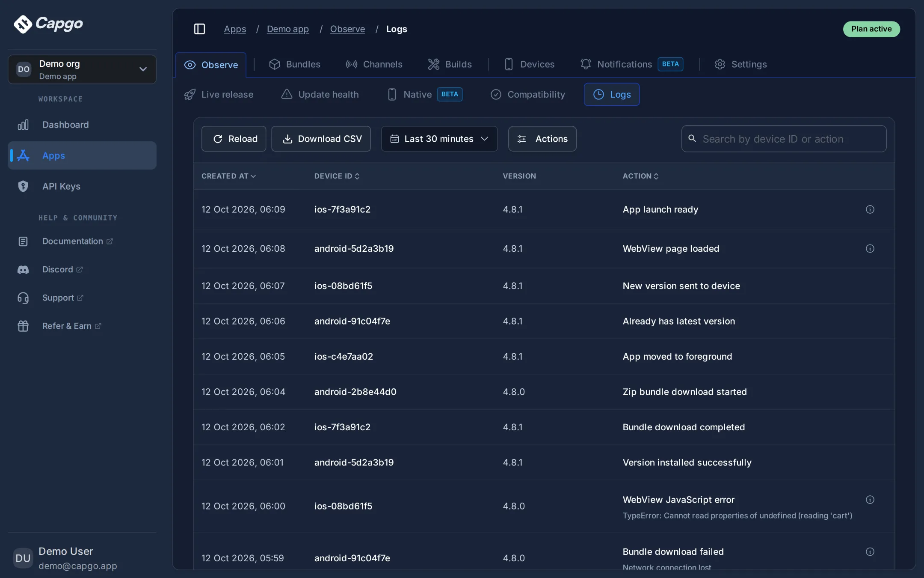
Task: Click device ID android-2b8e44d0
Action: pyautogui.click(x=355, y=392)
